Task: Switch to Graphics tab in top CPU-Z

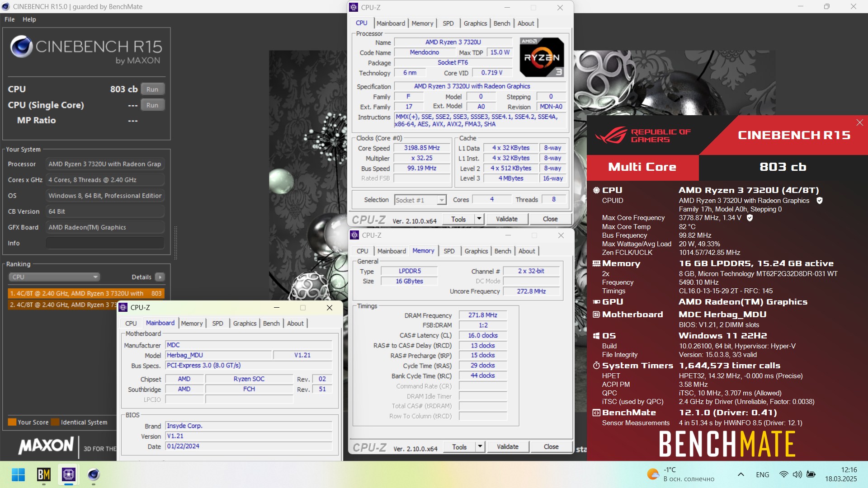Action: point(475,23)
